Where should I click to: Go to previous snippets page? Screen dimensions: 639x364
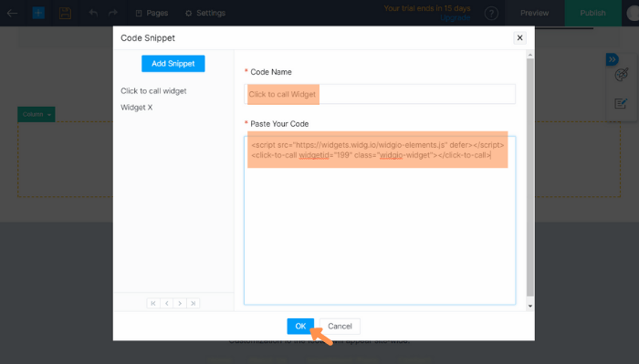coord(167,303)
